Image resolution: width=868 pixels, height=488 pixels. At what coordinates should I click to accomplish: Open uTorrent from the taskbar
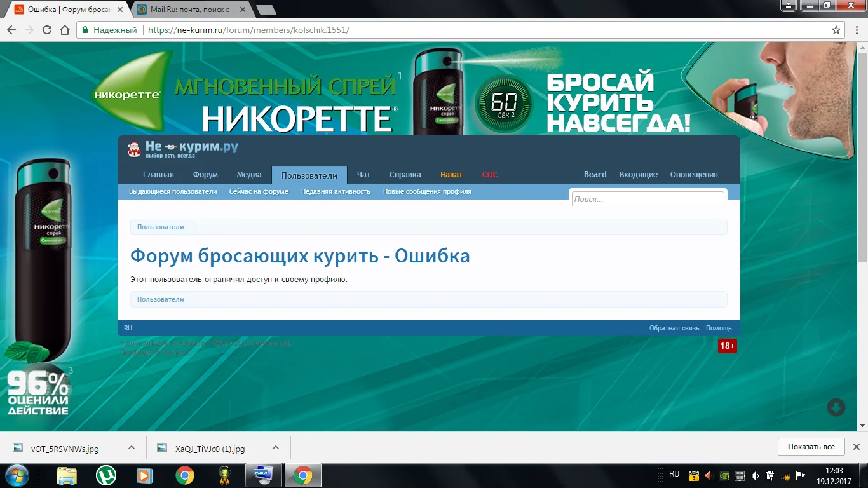click(x=106, y=475)
